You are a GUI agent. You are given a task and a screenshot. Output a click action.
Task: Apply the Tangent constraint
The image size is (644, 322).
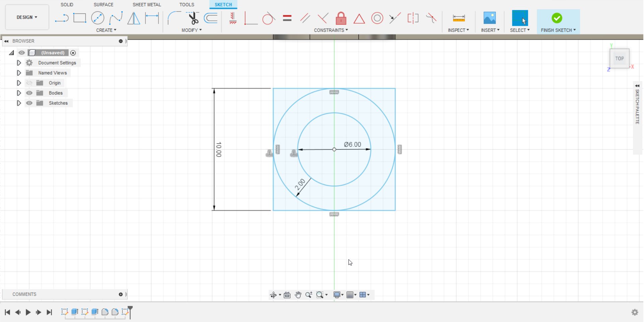tap(268, 18)
